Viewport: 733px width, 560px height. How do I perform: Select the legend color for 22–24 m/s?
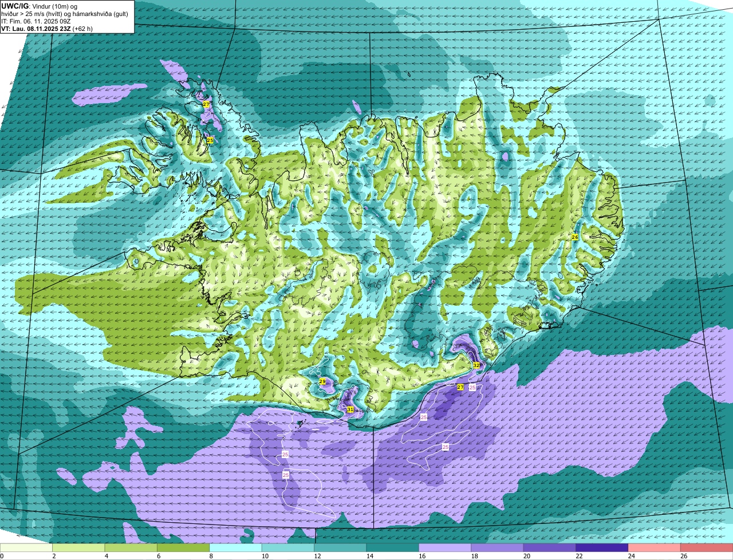click(x=602, y=548)
